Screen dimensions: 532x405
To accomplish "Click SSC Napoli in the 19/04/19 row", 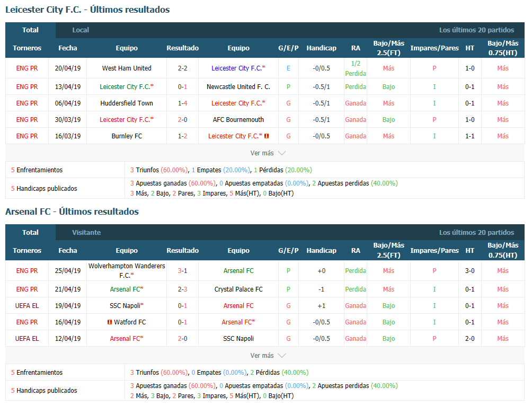I will [x=125, y=305].
